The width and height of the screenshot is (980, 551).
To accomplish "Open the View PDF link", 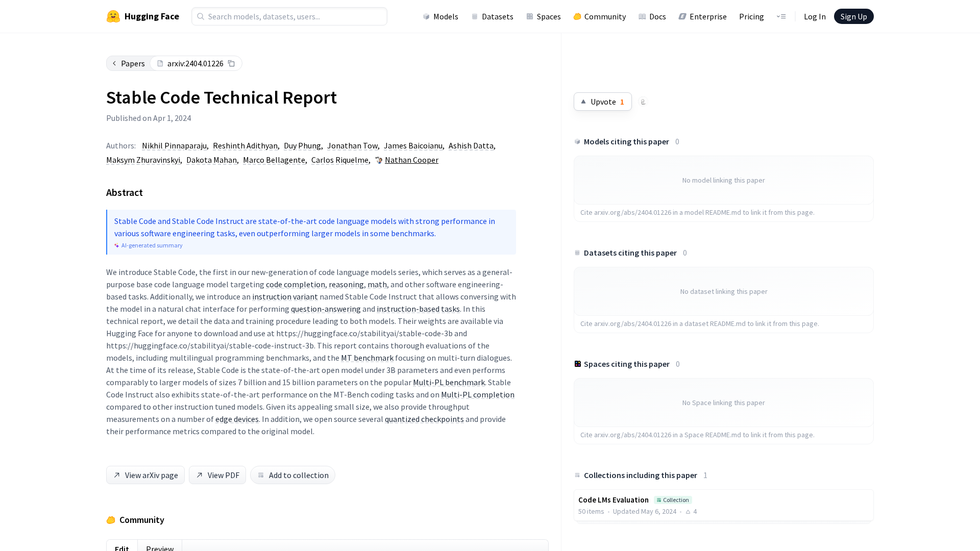I will [217, 475].
